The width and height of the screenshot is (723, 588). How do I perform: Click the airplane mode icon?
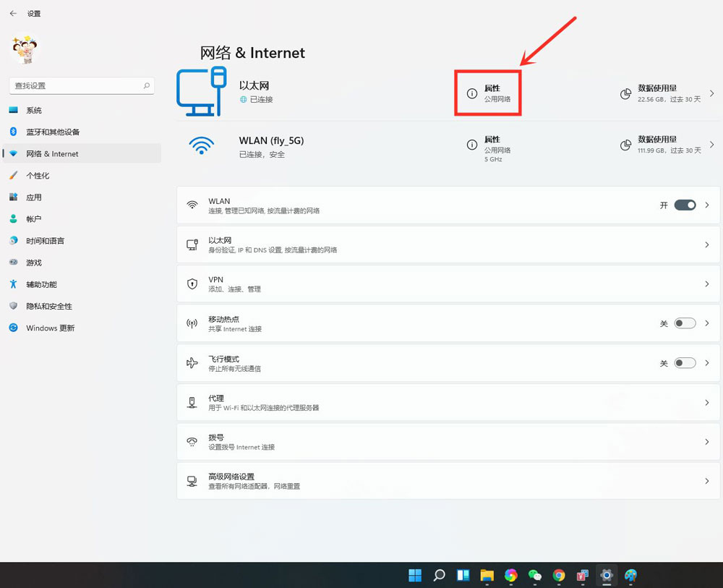tap(192, 362)
